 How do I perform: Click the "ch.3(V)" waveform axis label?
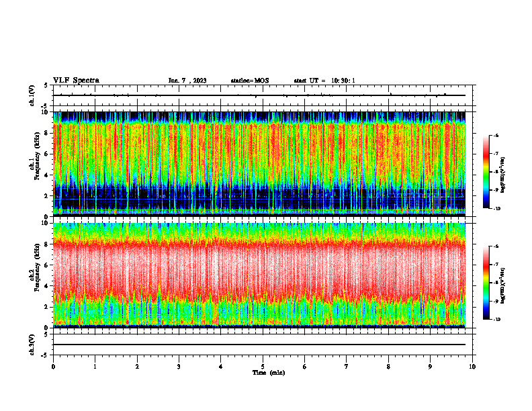pos(32,345)
